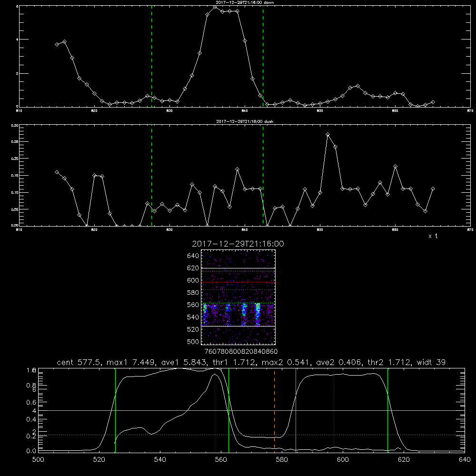
Task: Click the '560' y-axis label beside the spectrogram
Action: (x=193, y=305)
